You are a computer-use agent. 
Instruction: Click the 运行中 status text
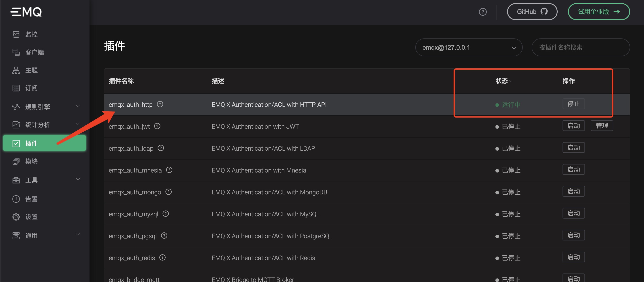click(x=511, y=105)
